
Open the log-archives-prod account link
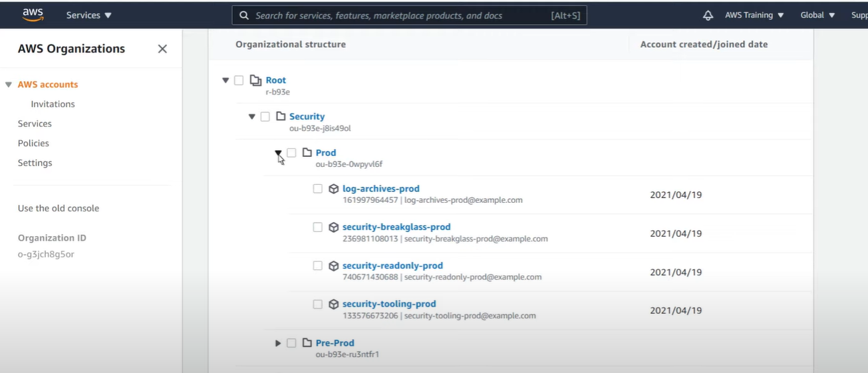point(381,189)
